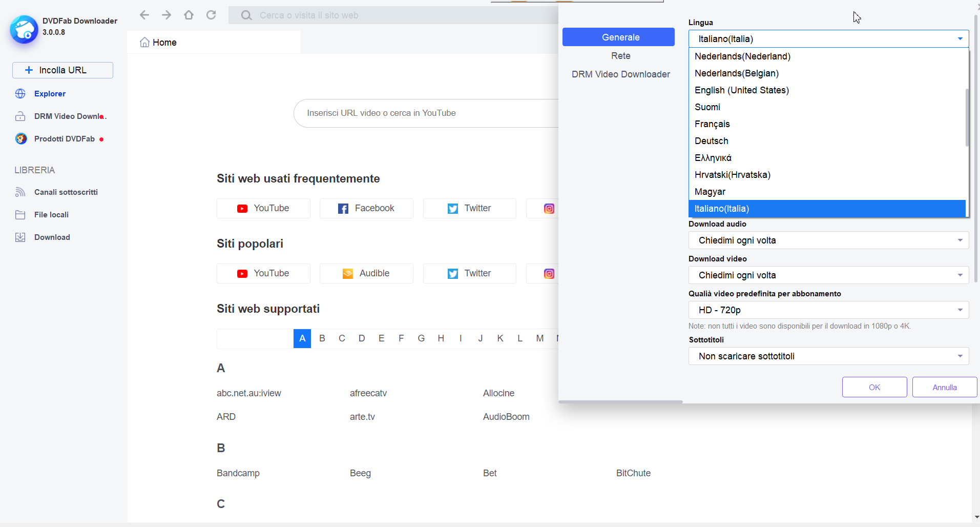Viewport: 980px width, 527px height.
Task: Choose English (United States) language
Action: [x=827, y=90]
